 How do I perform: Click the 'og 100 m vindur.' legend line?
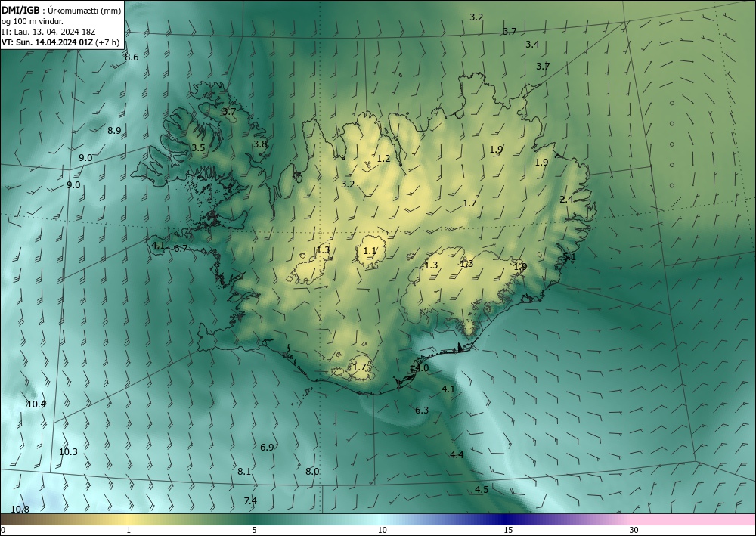point(33,21)
